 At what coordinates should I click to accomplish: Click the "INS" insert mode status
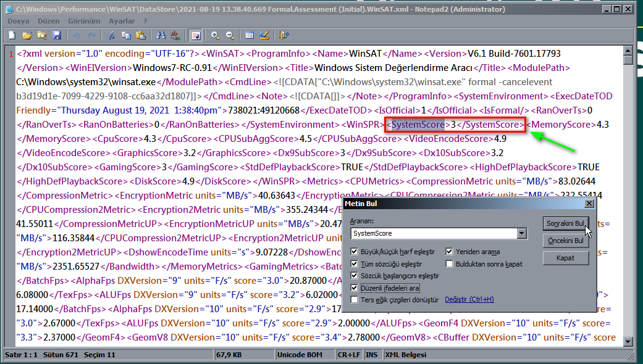(371, 355)
